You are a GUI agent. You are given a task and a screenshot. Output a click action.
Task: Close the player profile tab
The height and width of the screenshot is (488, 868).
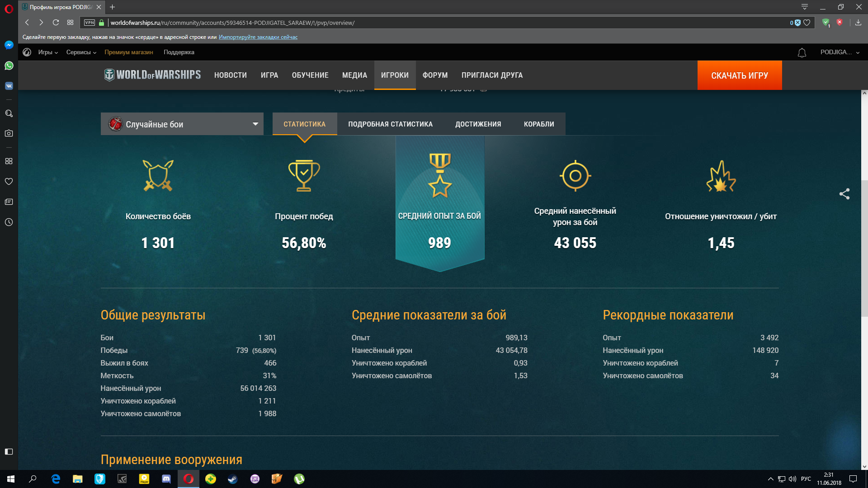pos(99,7)
